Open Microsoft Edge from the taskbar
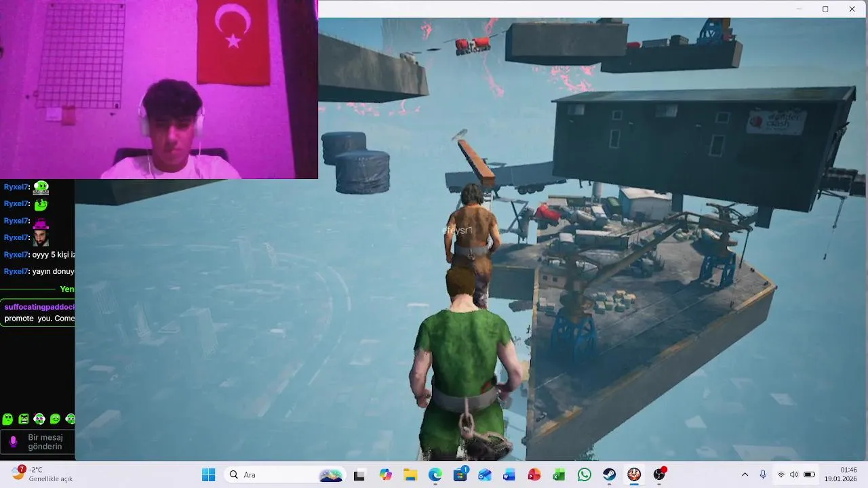868x488 pixels. [435, 474]
